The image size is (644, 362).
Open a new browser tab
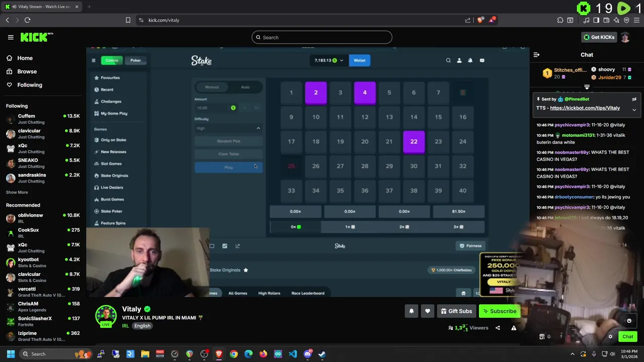(x=89, y=7)
